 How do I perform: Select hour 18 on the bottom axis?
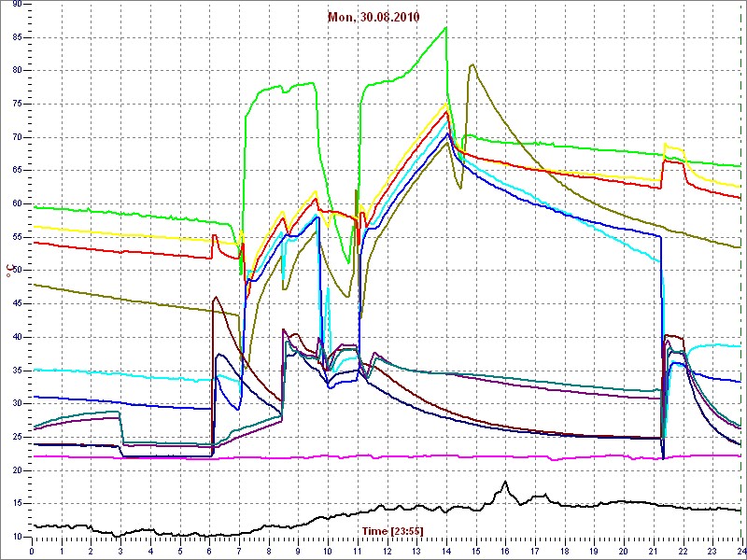point(564,552)
